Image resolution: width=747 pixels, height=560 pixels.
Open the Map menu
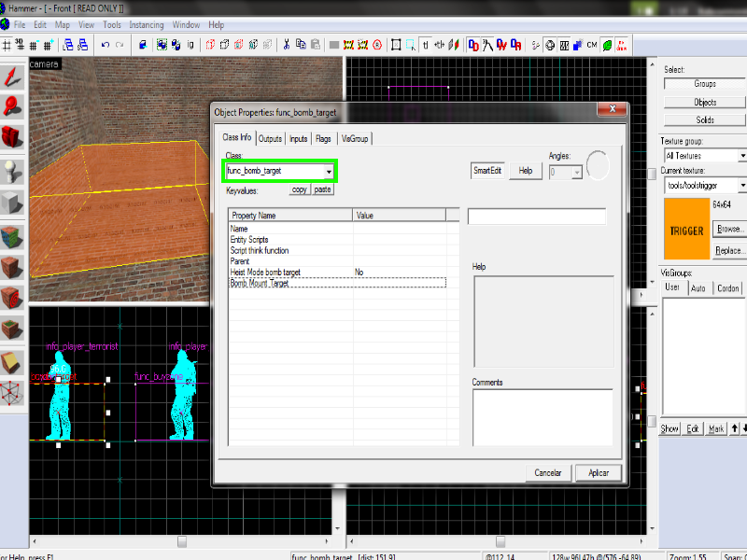[62, 25]
